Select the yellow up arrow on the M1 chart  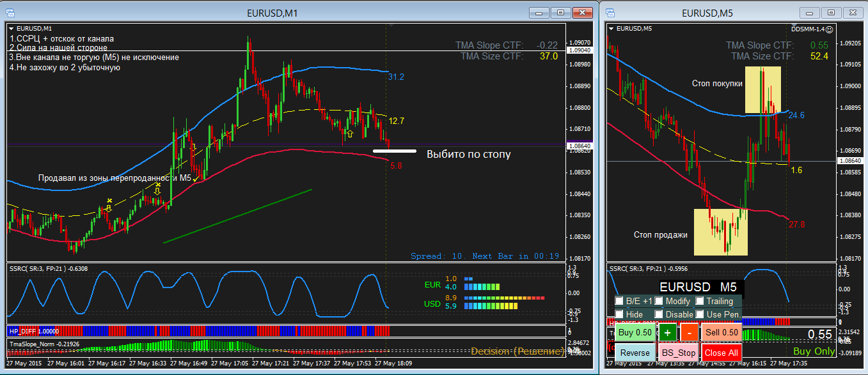[x=349, y=134]
